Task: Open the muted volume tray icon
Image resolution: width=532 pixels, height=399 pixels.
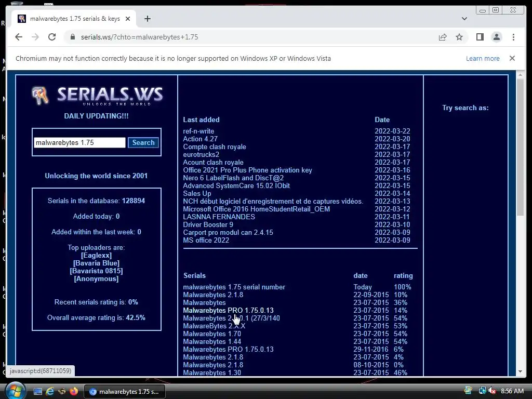Action: click(x=492, y=391)
